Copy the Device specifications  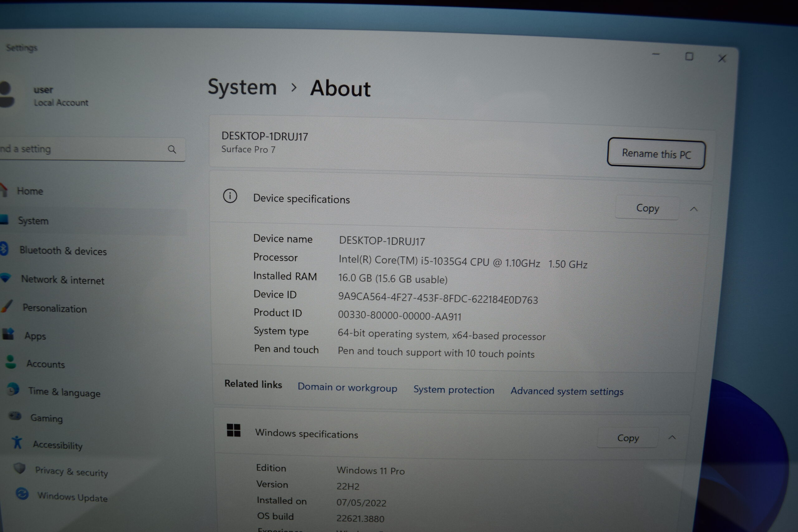pos(647,208)
